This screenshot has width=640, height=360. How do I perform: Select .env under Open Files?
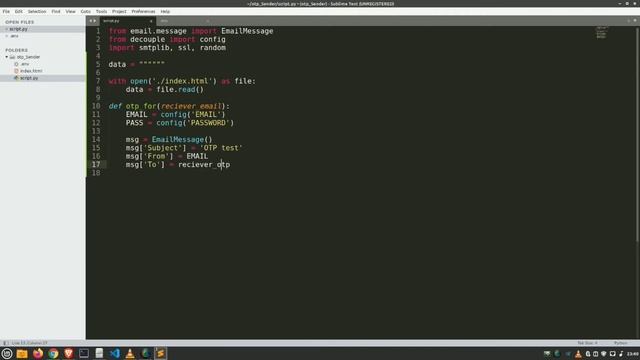pos(15,36)
